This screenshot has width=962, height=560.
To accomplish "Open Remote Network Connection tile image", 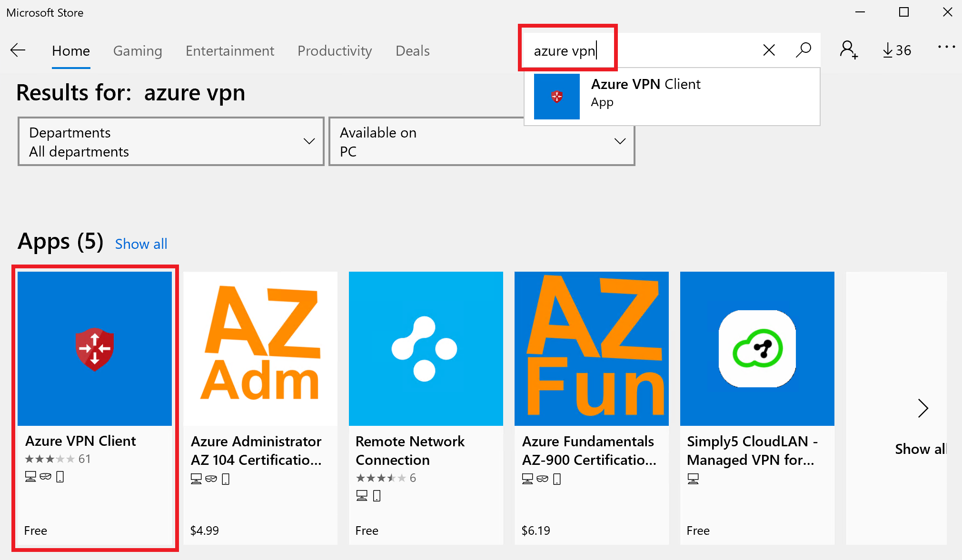I will click(426, 349).
